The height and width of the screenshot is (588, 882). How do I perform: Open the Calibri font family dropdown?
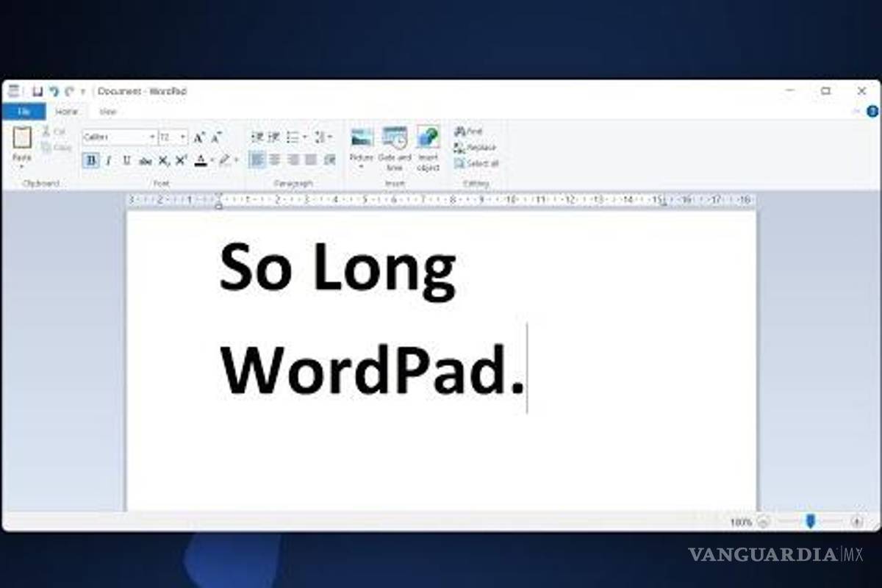point(152,137)
